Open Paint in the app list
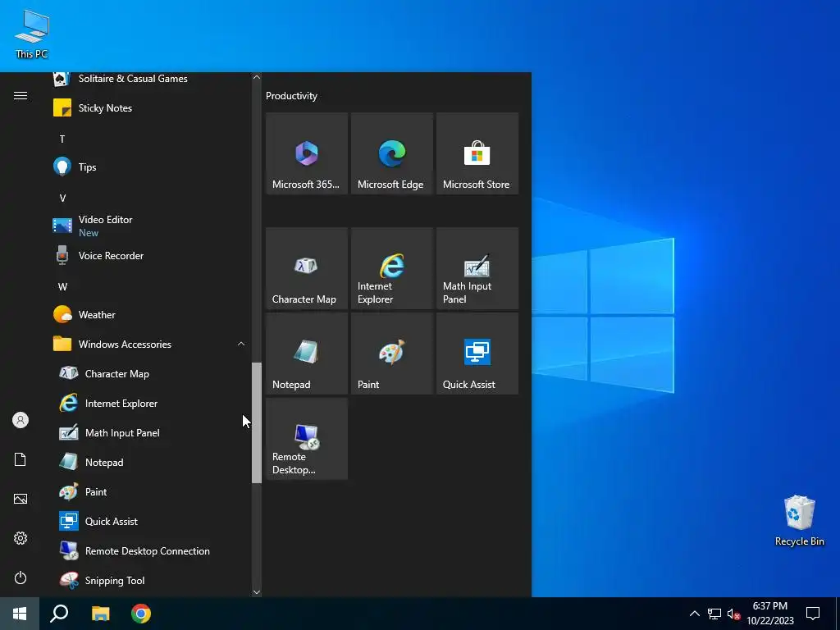The image size is (840, 630). click(x=150, y=492)
